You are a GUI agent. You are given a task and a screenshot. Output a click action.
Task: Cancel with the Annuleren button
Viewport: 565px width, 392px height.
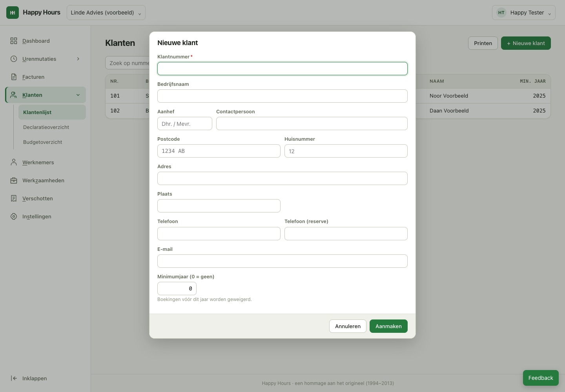[x=348, y=326]
